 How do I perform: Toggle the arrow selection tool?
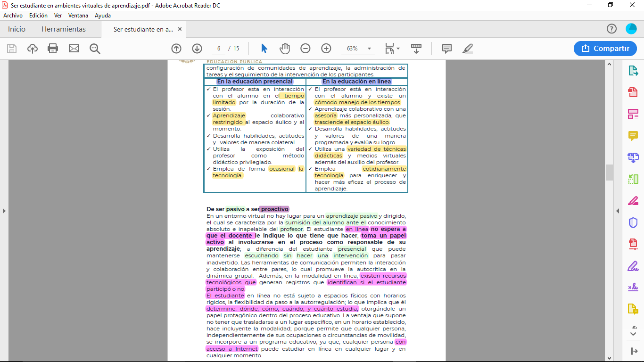[264, 48]
